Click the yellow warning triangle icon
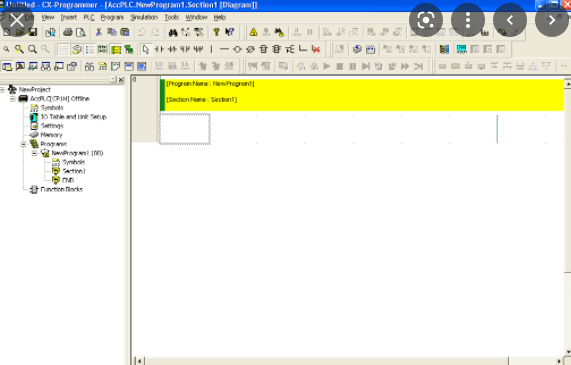The width and height of the screenshot is (571, 365). 253,32
